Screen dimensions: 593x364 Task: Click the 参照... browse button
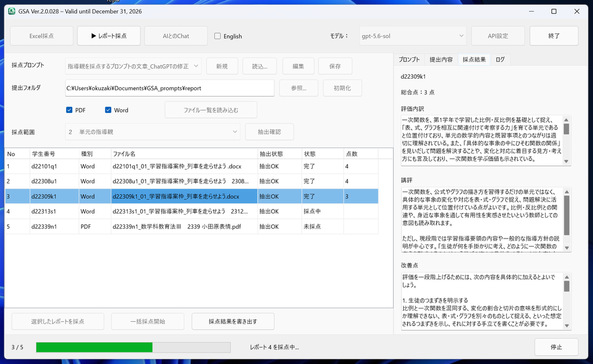(299, 88)
